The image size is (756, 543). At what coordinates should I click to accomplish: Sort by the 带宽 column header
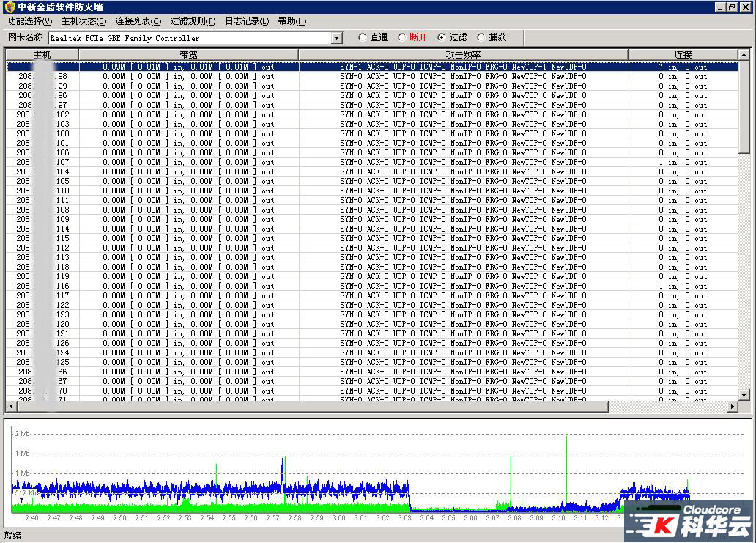pyautogui.click(x=188, y=54)
